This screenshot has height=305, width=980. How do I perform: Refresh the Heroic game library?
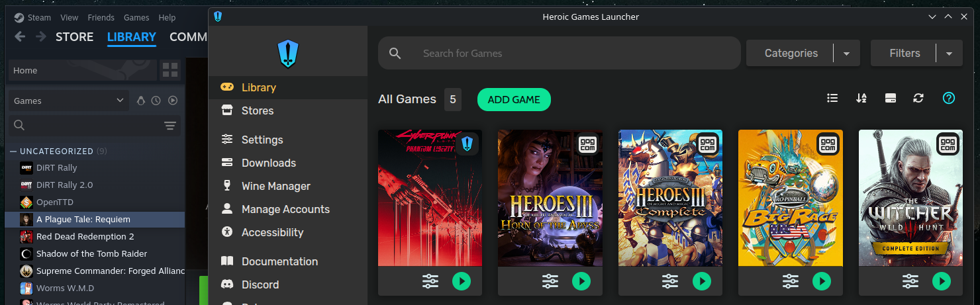pos(918,98)
